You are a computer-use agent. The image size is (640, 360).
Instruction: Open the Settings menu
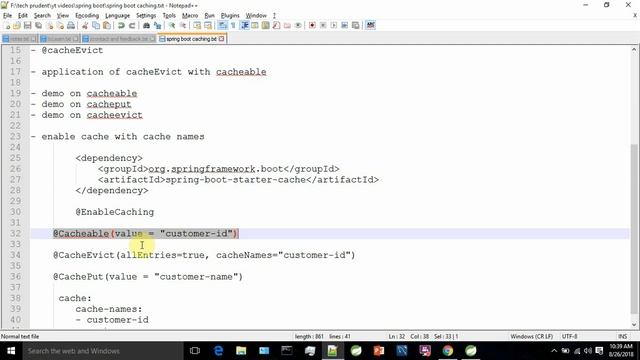pos(146,16)
